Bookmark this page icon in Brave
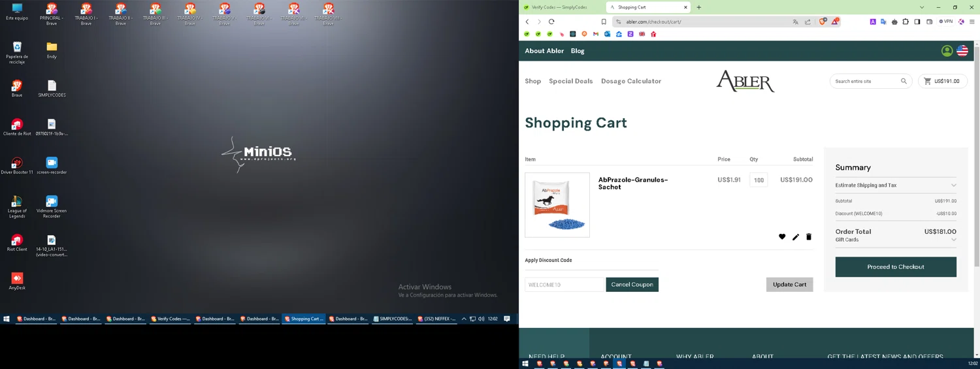980x369 pixels. (x=604, y=22)
